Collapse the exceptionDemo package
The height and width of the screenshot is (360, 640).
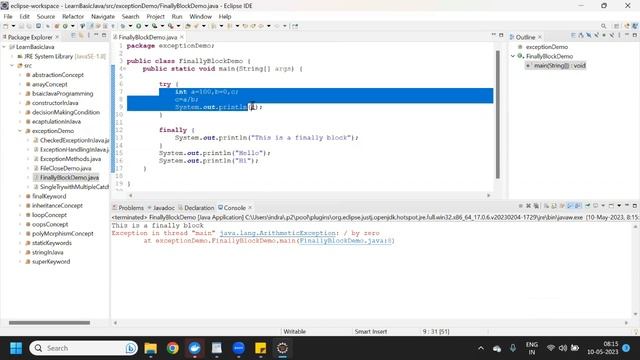click(20, 131)
